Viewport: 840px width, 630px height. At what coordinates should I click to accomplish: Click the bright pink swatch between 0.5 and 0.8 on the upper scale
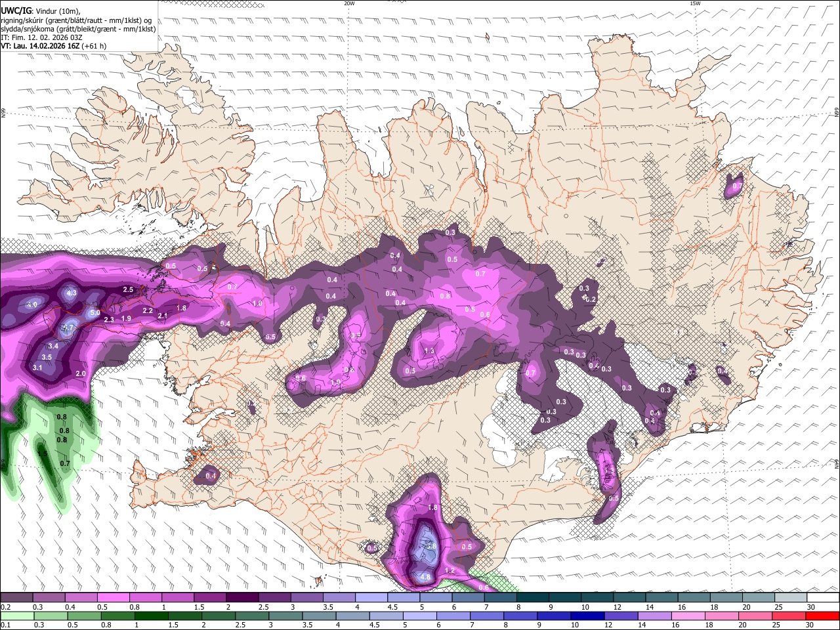pos(113,597)
